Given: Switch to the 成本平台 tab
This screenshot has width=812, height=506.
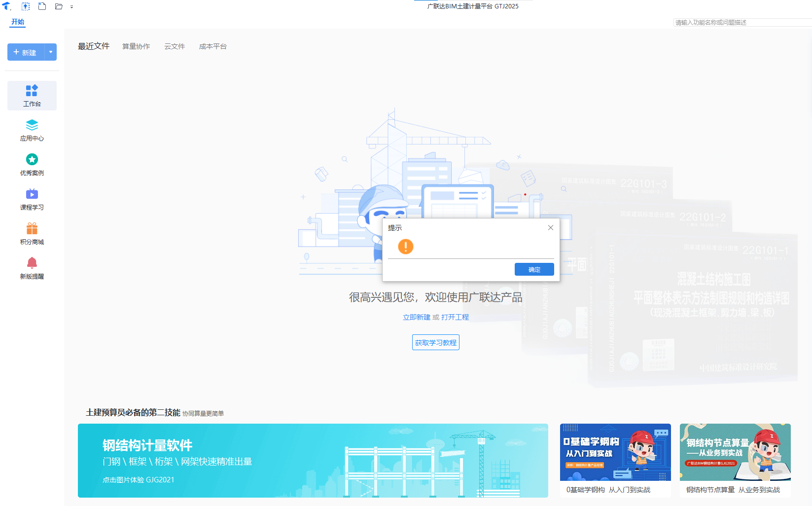Looking at the screenshot, I should point(213,46).
